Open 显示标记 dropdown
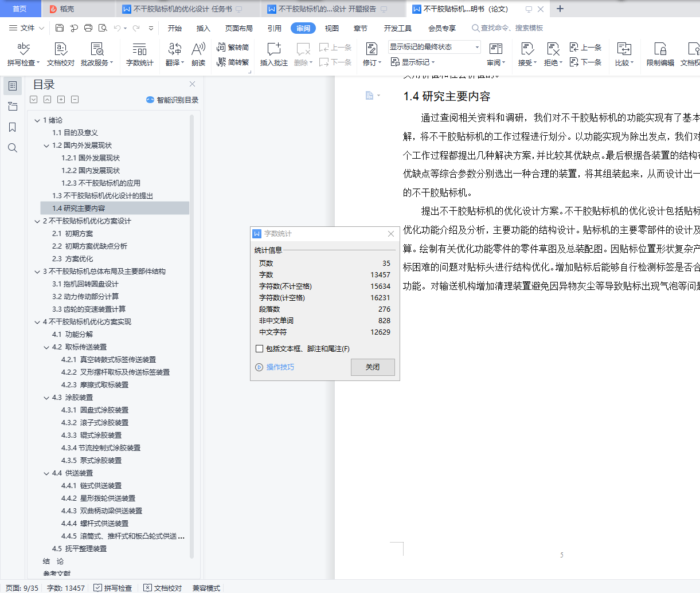700x593 pixels. tap(413, 62)
